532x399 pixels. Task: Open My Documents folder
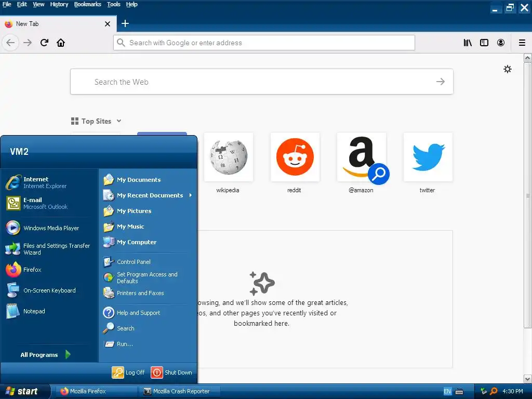pos(148,179)
